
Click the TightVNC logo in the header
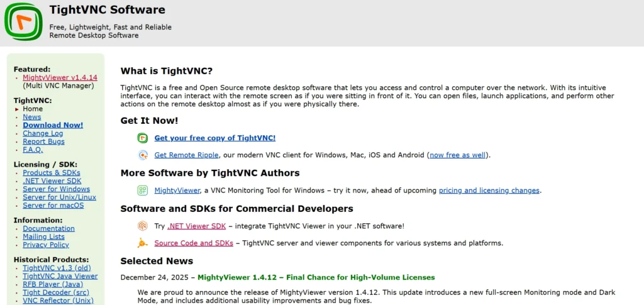point(23,21)
